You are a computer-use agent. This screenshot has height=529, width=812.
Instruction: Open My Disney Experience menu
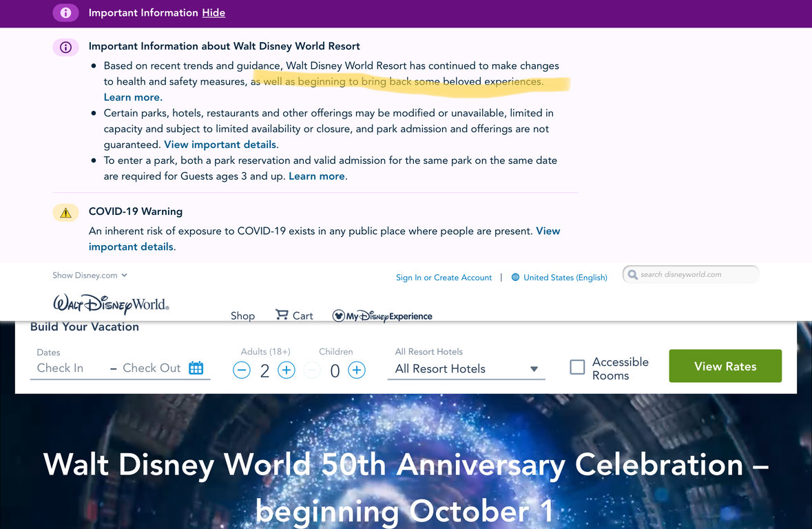pos(382,315)
